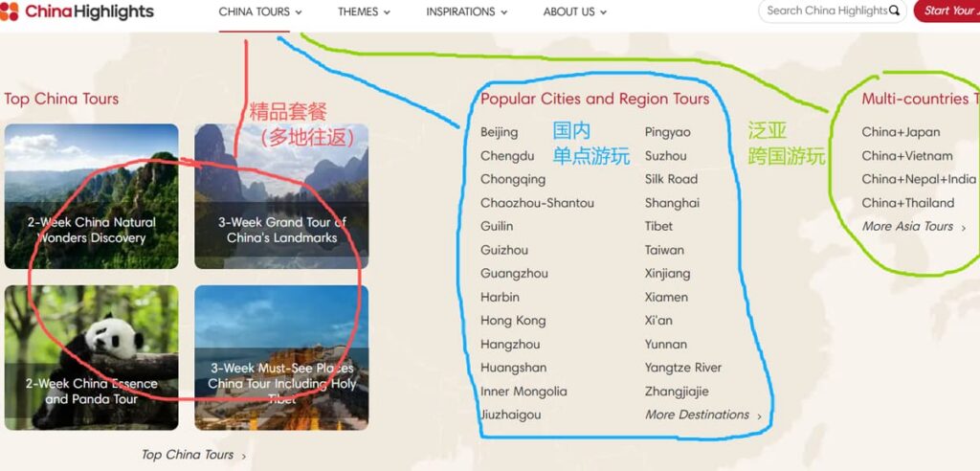Open China+Thailand tours
The image size is (980, 471).
tap(908, 203)
